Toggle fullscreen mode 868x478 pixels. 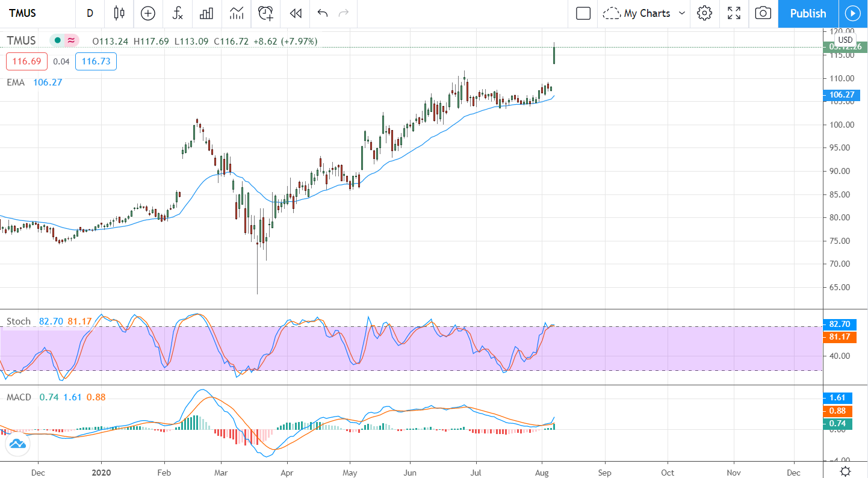[734, 13]
